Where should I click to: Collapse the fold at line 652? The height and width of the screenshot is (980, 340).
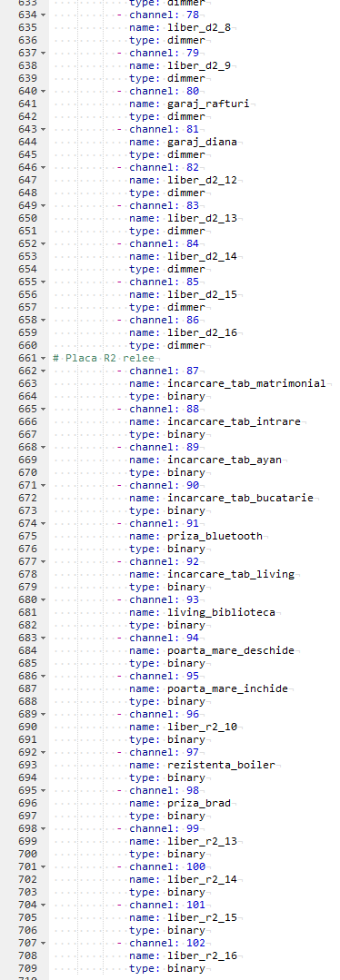pos(44,243)
